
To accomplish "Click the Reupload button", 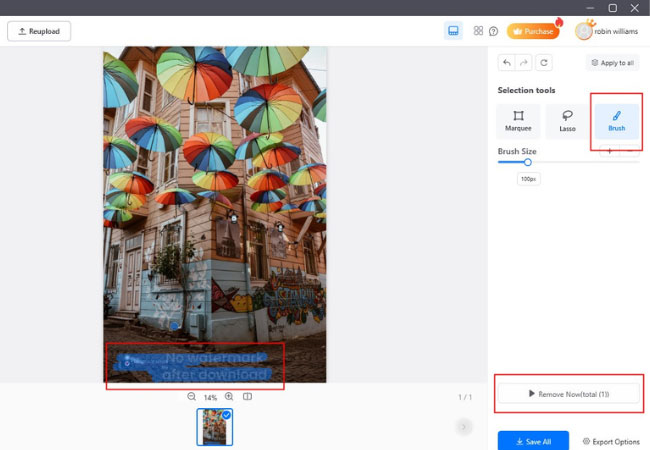I will (x=39, y=31).
